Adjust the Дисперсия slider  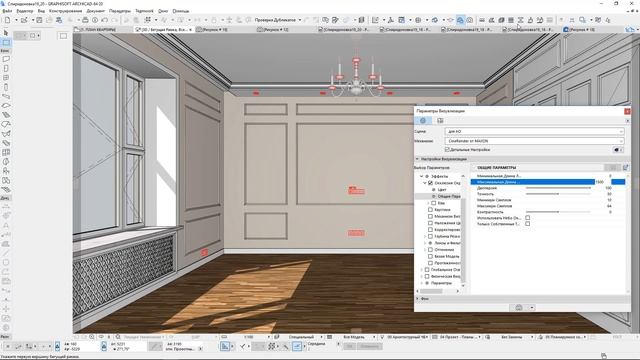[x=558, y=188]
